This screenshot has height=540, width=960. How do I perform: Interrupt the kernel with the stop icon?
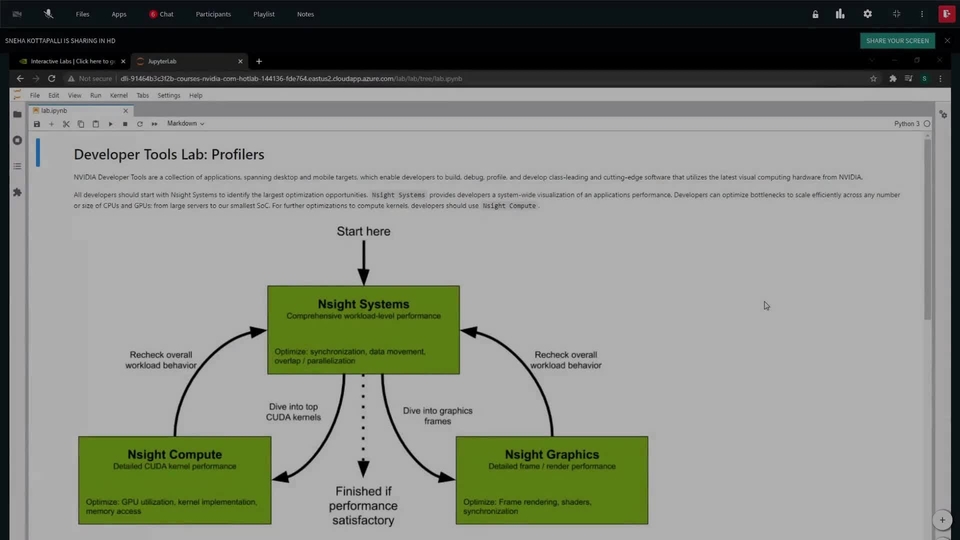pyautogui.click(x=125, y=124)
